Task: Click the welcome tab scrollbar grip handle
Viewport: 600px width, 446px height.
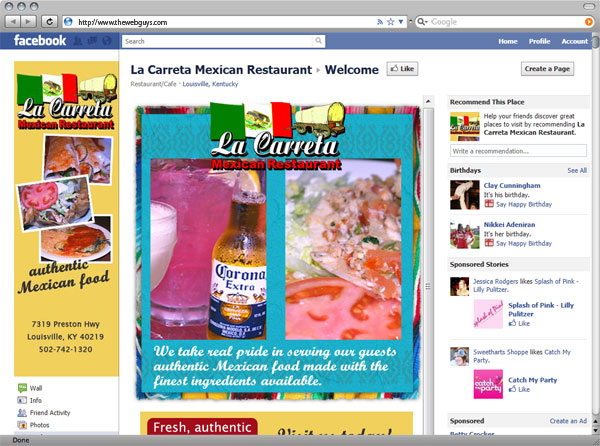Action: 428,286
